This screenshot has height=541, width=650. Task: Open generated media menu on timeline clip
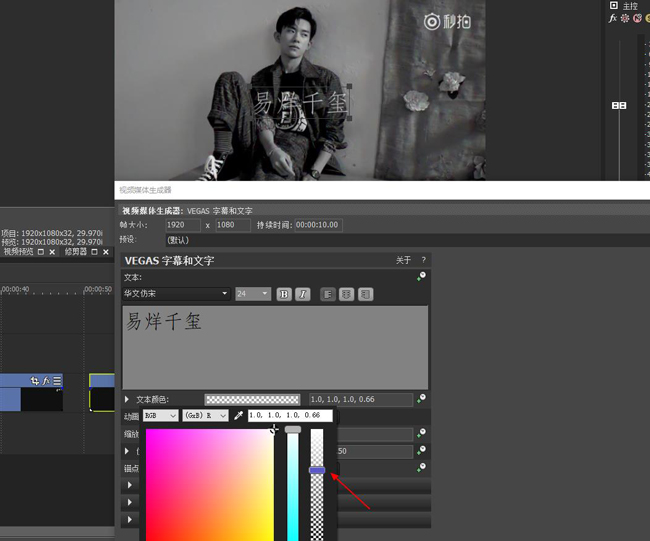click(57, 380)
